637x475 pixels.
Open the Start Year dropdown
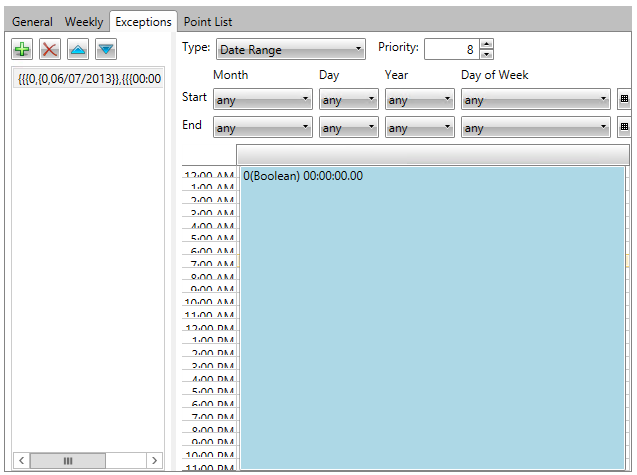(x=419, y=100)
